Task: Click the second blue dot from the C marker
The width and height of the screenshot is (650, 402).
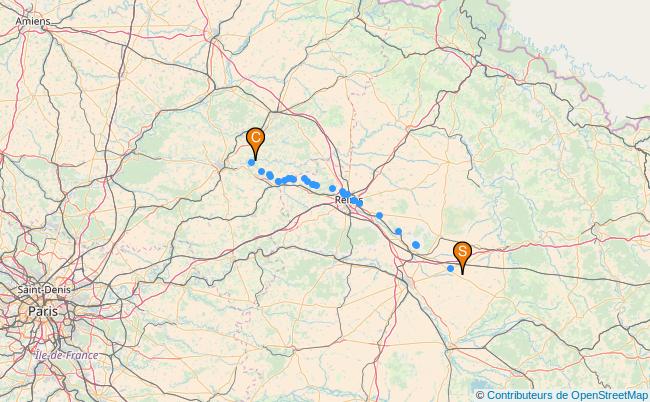Action: (262, 172)
